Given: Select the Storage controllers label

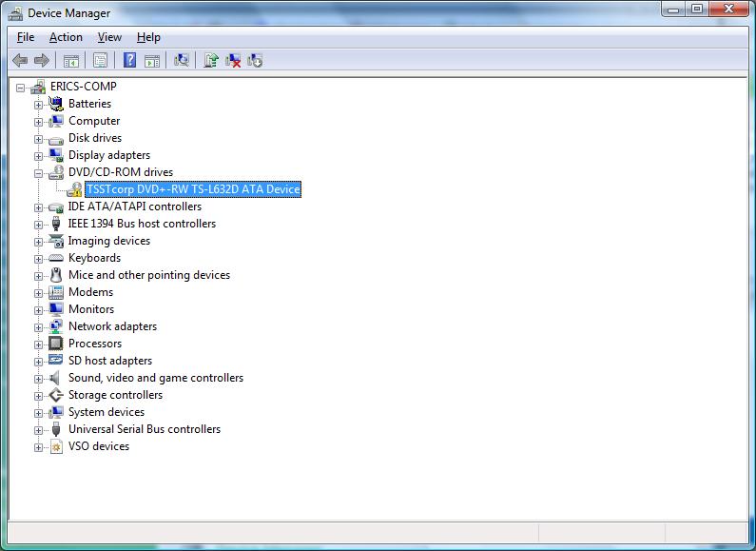Looking at the screenshot, I should tap(115, 395).
